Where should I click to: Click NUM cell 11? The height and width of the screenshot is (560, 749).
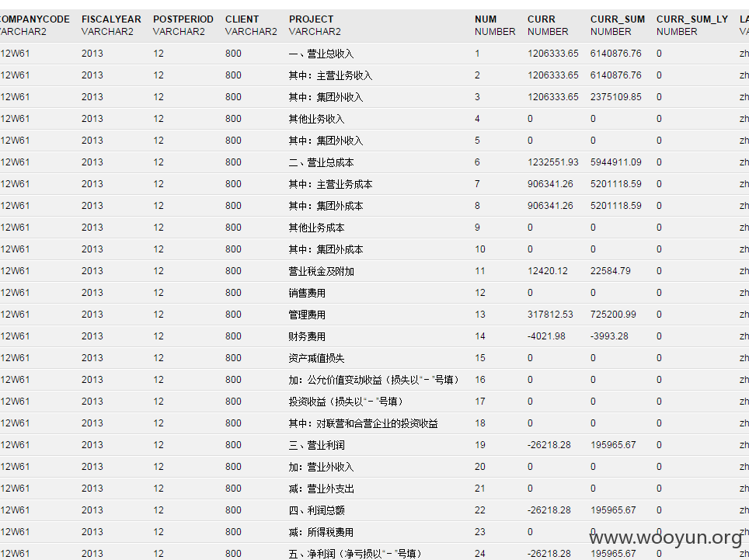[x=479, y=271]
